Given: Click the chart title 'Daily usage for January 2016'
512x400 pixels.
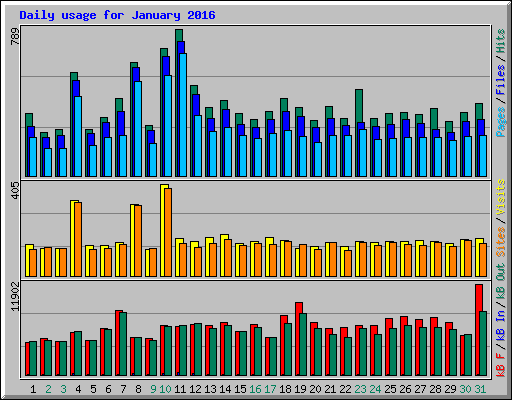Looking at the screenshot, I should click(117, 15).
